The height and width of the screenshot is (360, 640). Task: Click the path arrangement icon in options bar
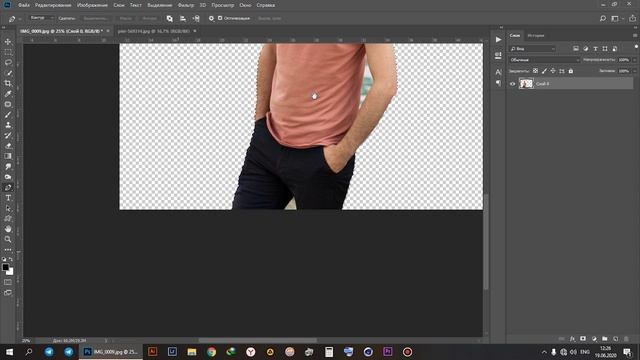pyautogui.click(x=196, y=18)
